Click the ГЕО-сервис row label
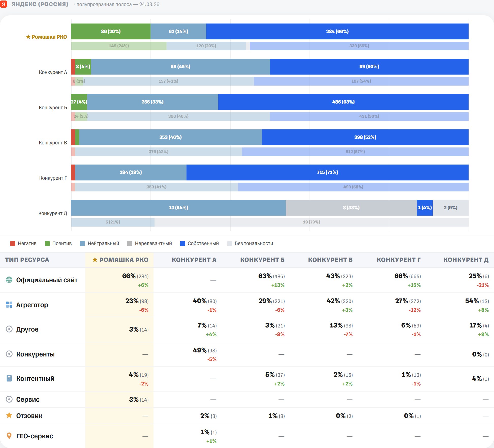 (x=35, y=436)
